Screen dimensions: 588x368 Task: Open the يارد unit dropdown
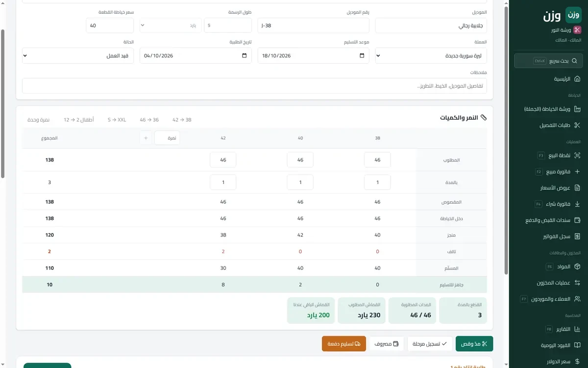click(171, 26)
